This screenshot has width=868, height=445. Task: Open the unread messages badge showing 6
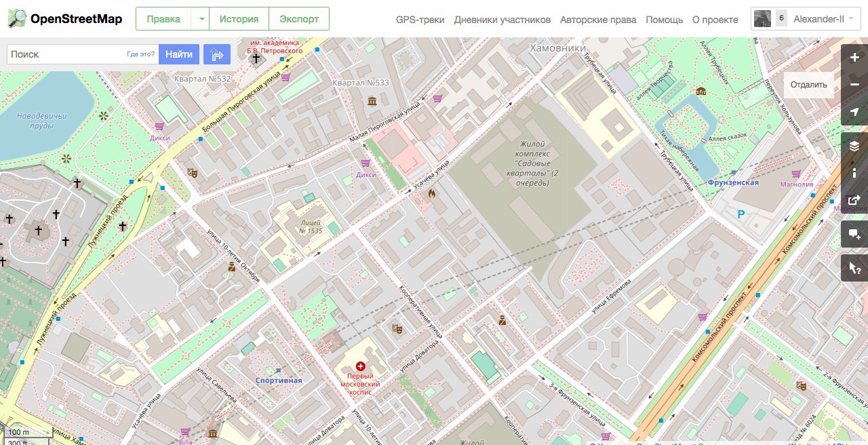[781, 18]
